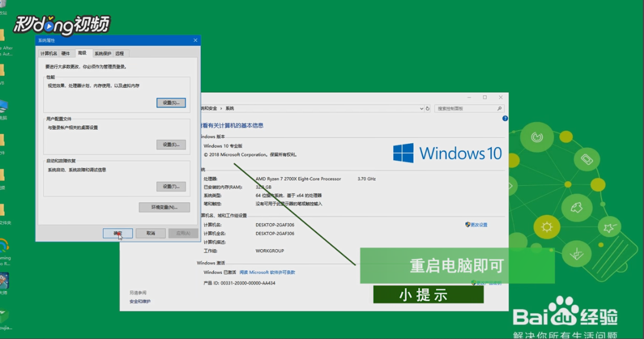Close the 系统属性 dialog

(195, 40)
